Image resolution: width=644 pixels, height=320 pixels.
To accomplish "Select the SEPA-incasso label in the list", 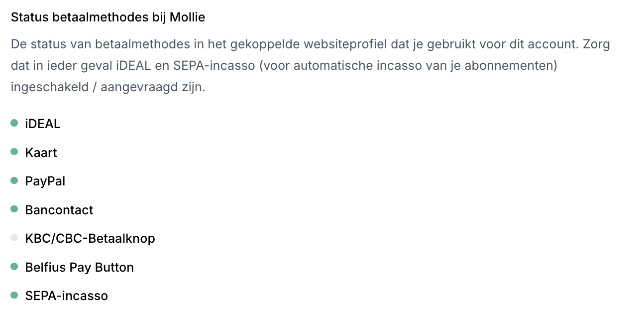I will [67, 296].
